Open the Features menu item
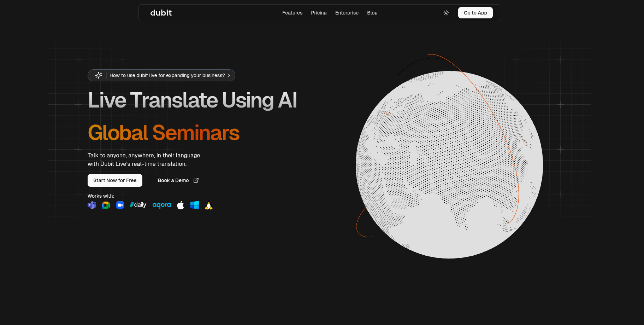Screen dimensions: 644x325 click(x=292, y=13)
